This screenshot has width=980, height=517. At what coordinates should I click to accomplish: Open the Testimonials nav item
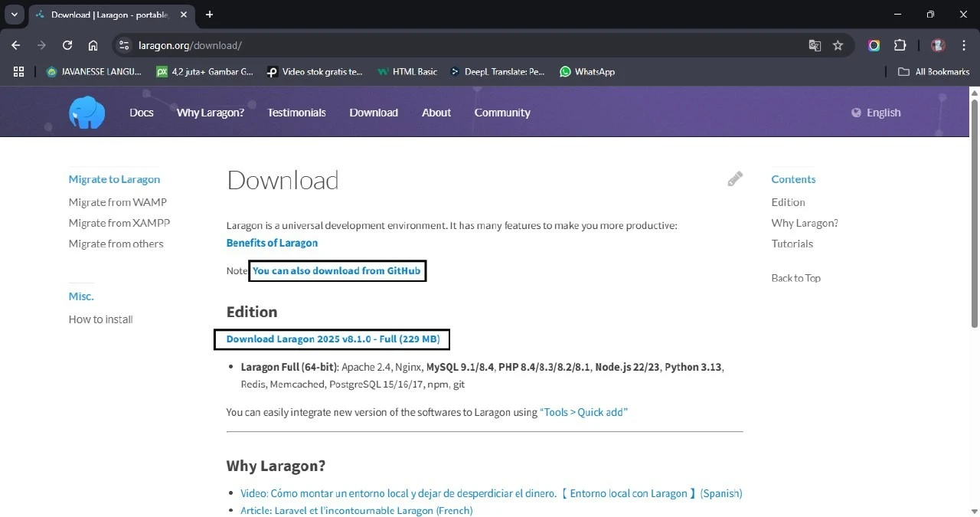[x=296, y=113]
